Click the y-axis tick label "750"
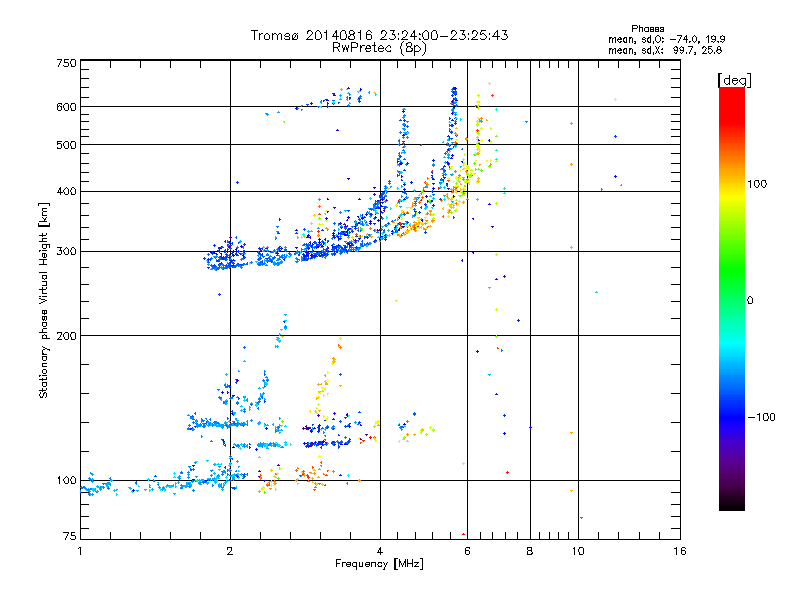800x600 pixels. [x=66, y=63]
